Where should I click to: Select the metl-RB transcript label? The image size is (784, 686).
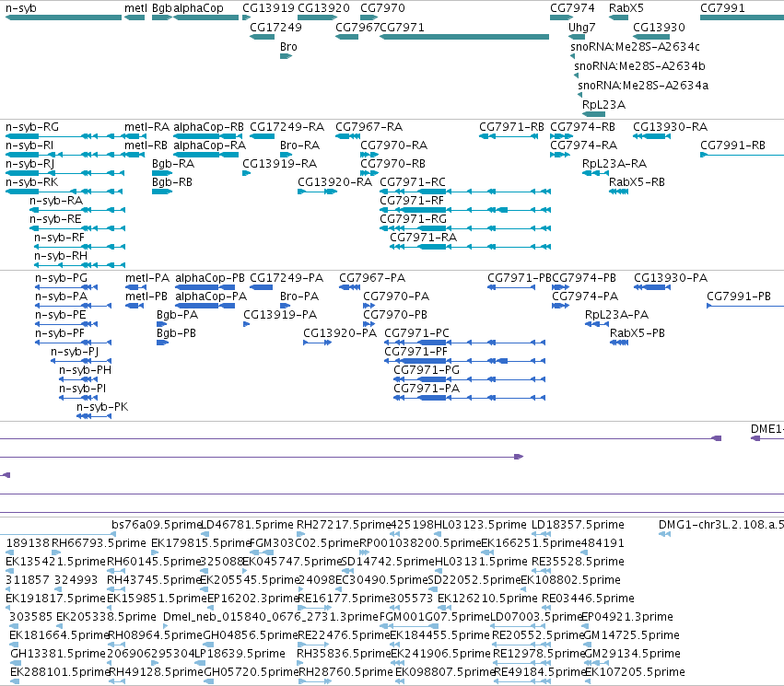coord(146,145)
